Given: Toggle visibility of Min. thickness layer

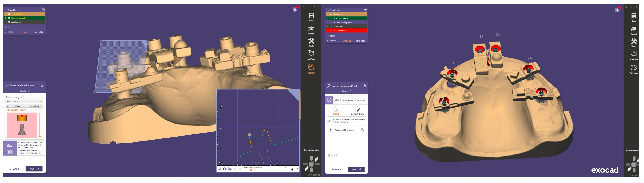Looking at the screenshot, I should pos(331,31).
